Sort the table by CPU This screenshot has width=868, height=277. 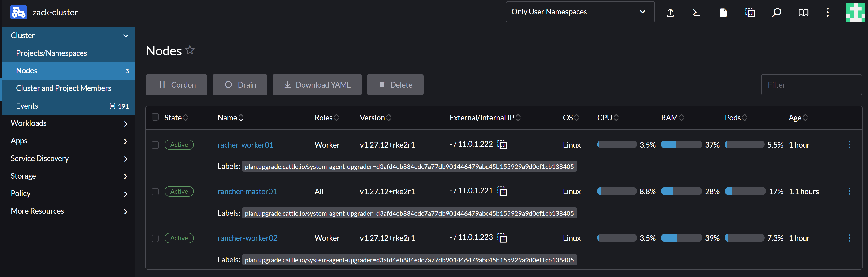click(608, 117)
